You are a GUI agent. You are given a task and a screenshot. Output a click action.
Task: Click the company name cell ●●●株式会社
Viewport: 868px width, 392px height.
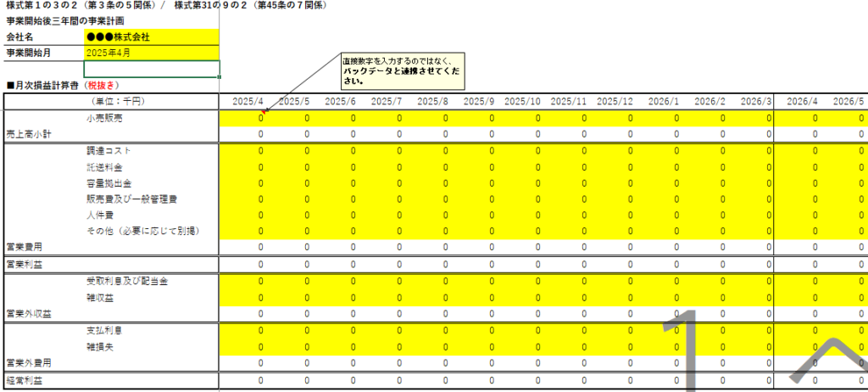[151, 37]
